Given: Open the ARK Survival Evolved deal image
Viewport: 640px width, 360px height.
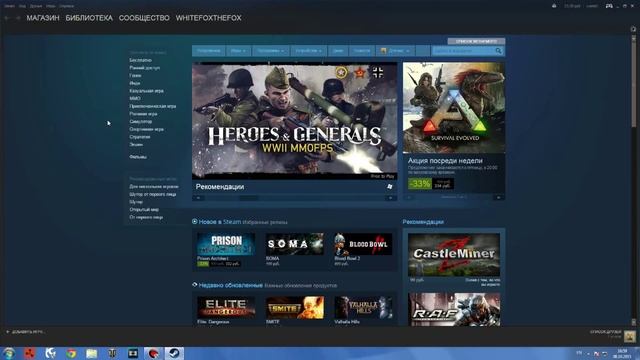Looking at the screenshot, I should coord(454,108).
